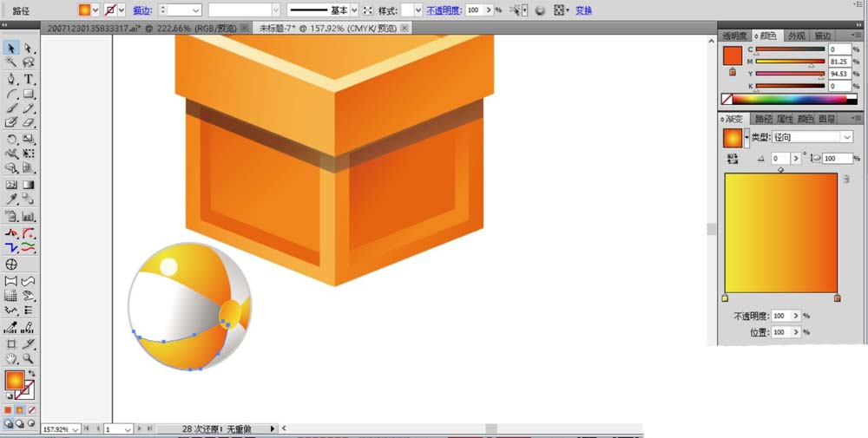
Task: Click reverse gradient icon in Gradient panel
Action: point(733,159)
